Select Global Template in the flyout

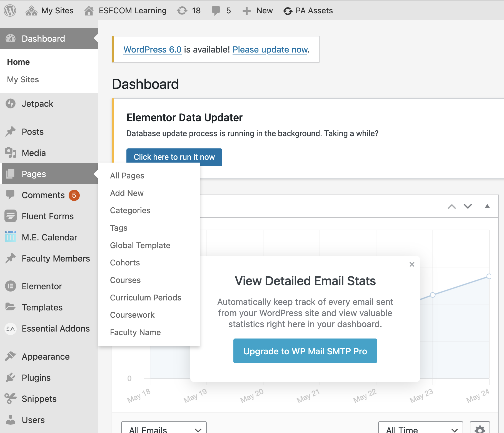140,245
